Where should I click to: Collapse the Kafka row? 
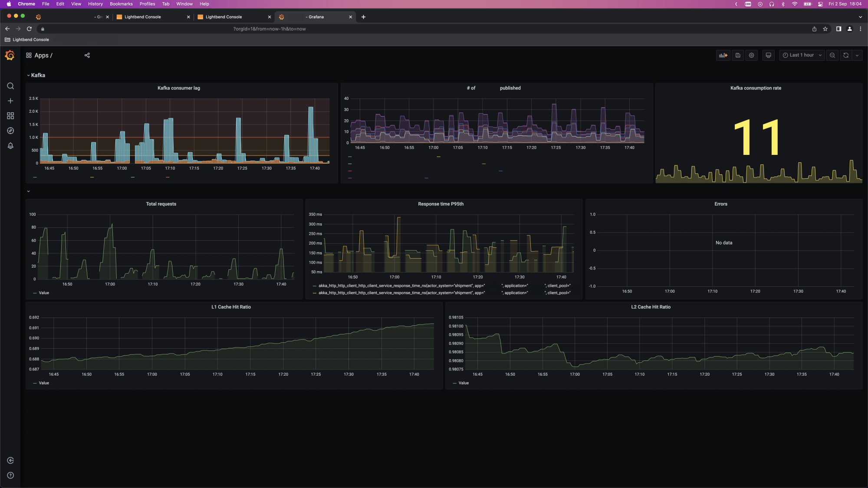(38, 75)
